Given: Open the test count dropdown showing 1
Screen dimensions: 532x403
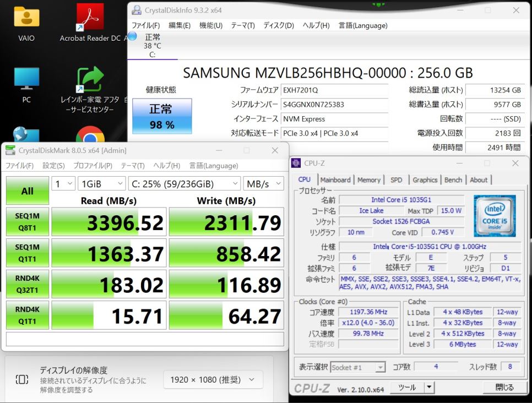Looking at the screenshot, I should tap(63, 184).
